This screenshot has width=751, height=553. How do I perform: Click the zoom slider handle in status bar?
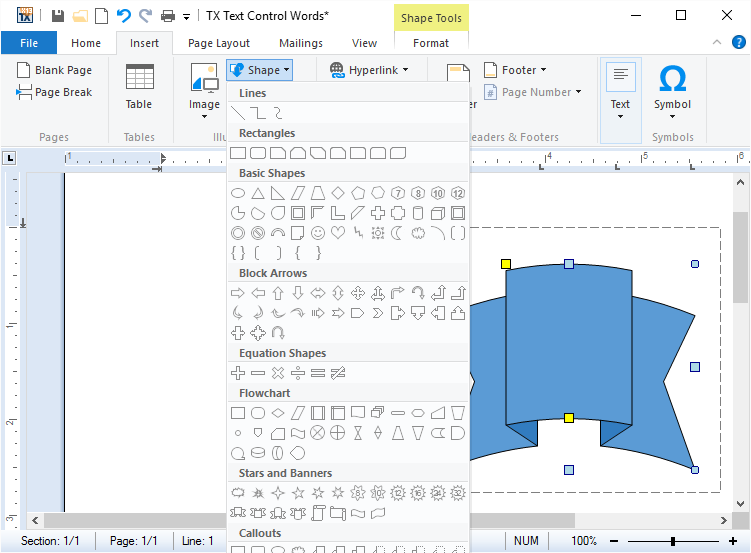[x=673, y=541]
